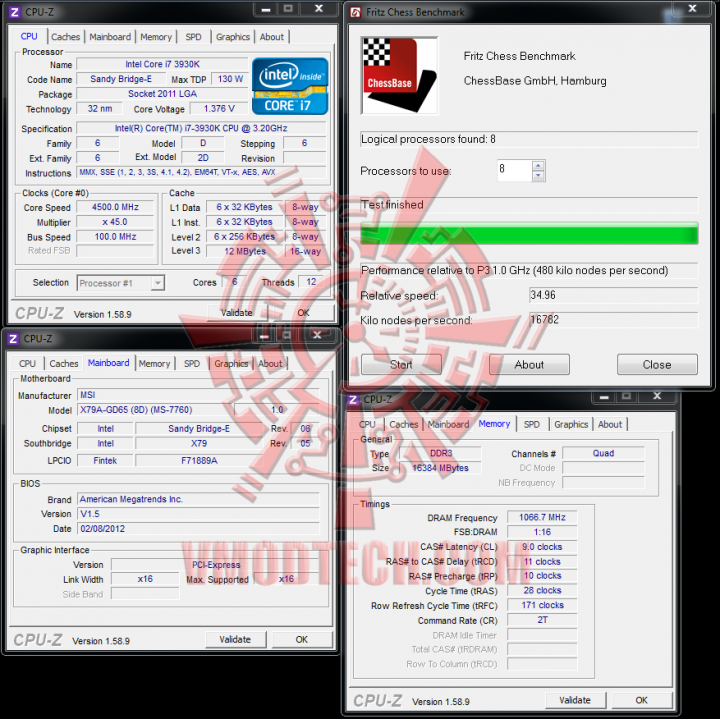Click LPCIO chip name F71889A
The width and height of the screenshot is (720, 719).
(199, 460)
